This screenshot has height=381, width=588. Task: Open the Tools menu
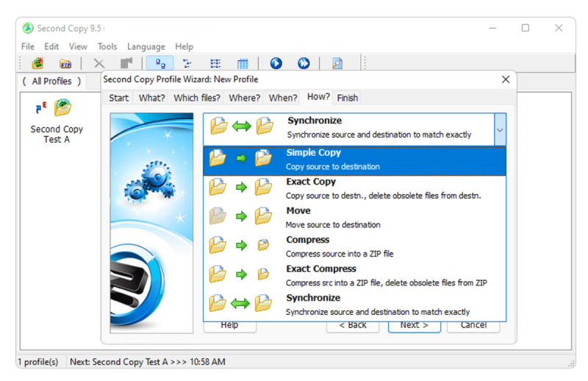(x=107, y=46)
